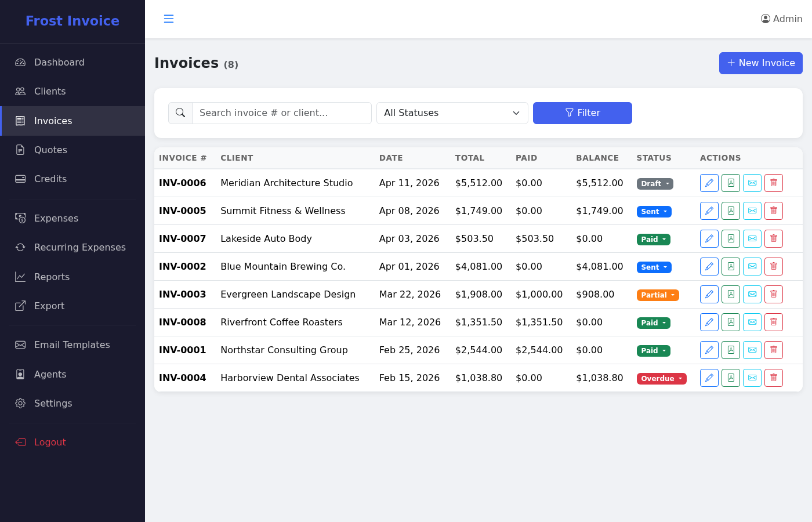Click the search invoice input field
This screenshot has height=522, width=812.
coord(282,113)
